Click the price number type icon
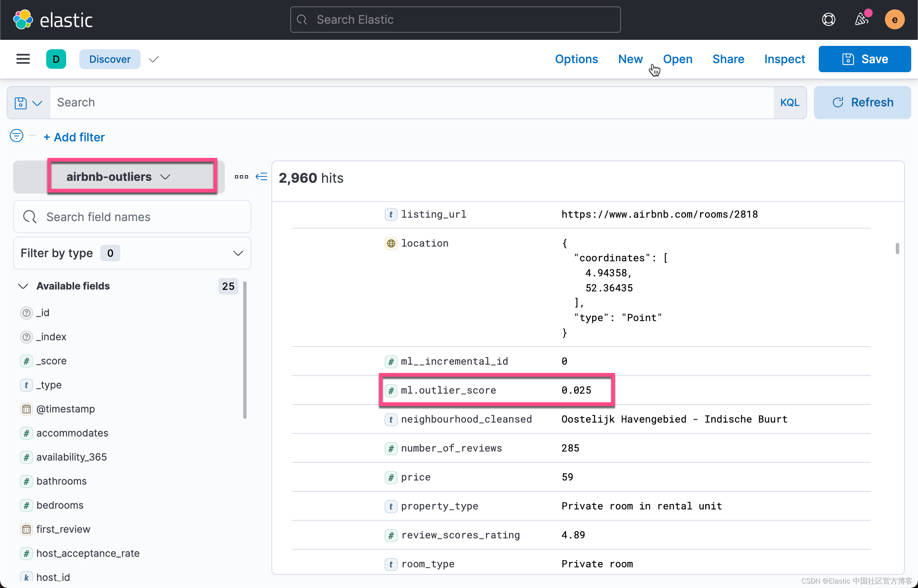This screenshot has height=588, width=918. [391, 477]
